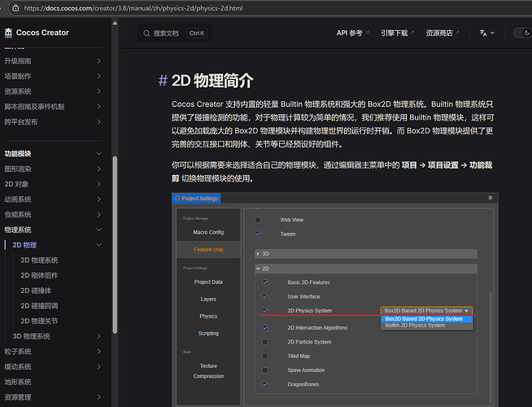Select Texture Compression menu entry
Viewport: 532px width, 407px height.
click(x=208, y=371)
